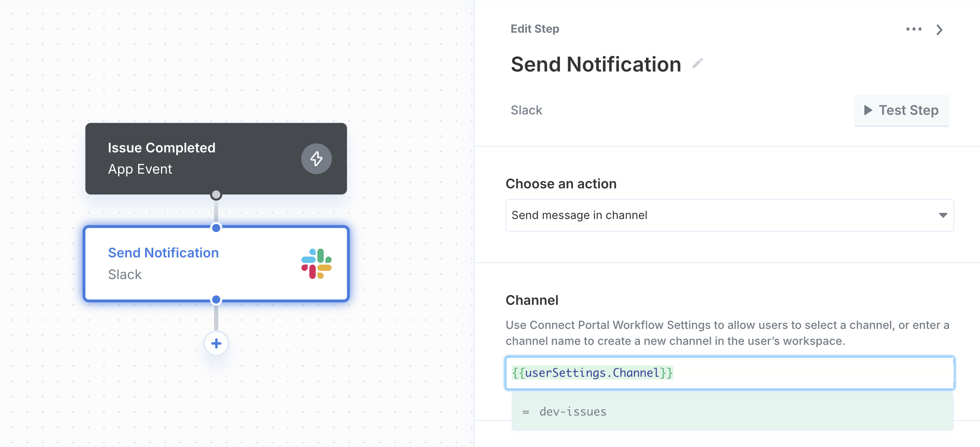The image size is (980, 447).
Task: Click the Slack logo on Send Notification node
Action: point(316,264)
